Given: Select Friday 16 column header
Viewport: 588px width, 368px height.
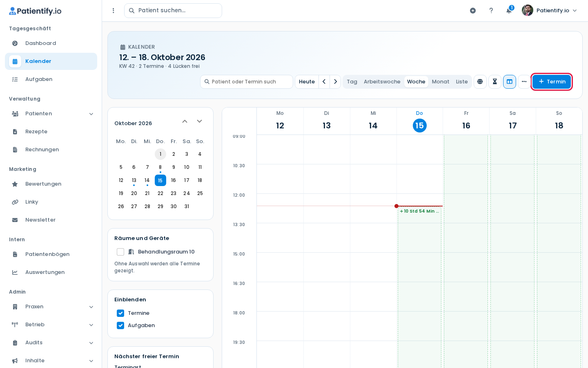Looking at the screenshot, I should click(466, 121).
